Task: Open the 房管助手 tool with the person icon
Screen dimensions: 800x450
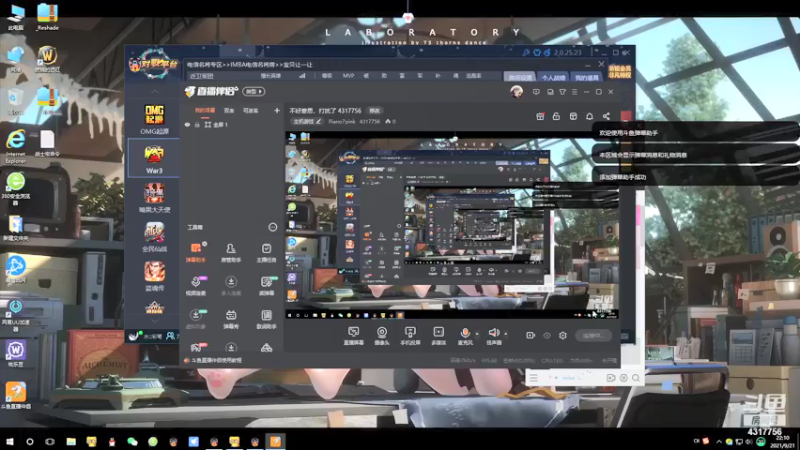Action: click(231, 253)
